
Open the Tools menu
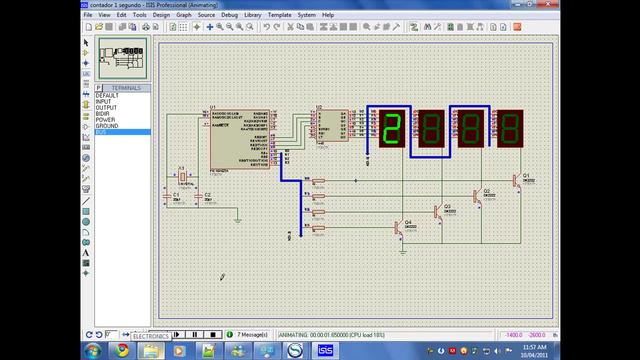(140, 15)
